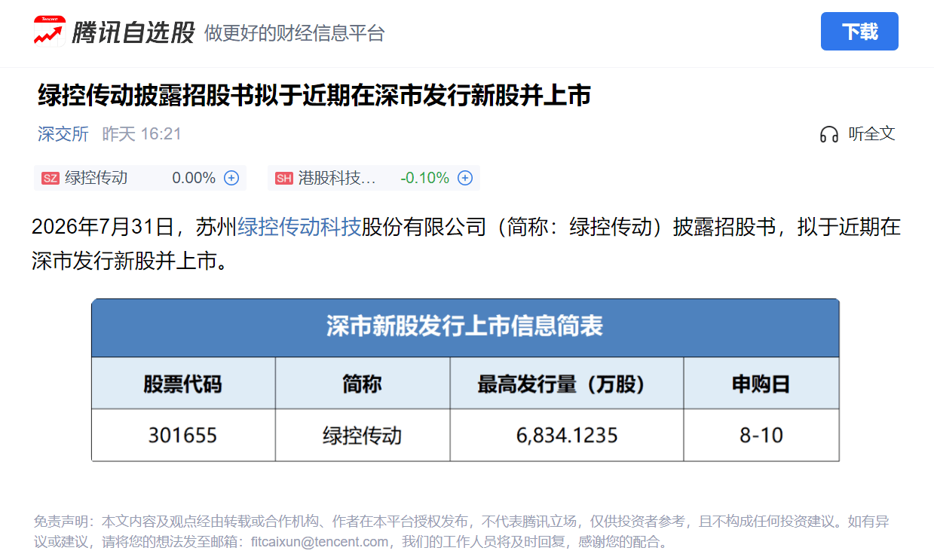The image size is (934, 560).
Task: Click the 下载 download button
Action: [859, 32]
